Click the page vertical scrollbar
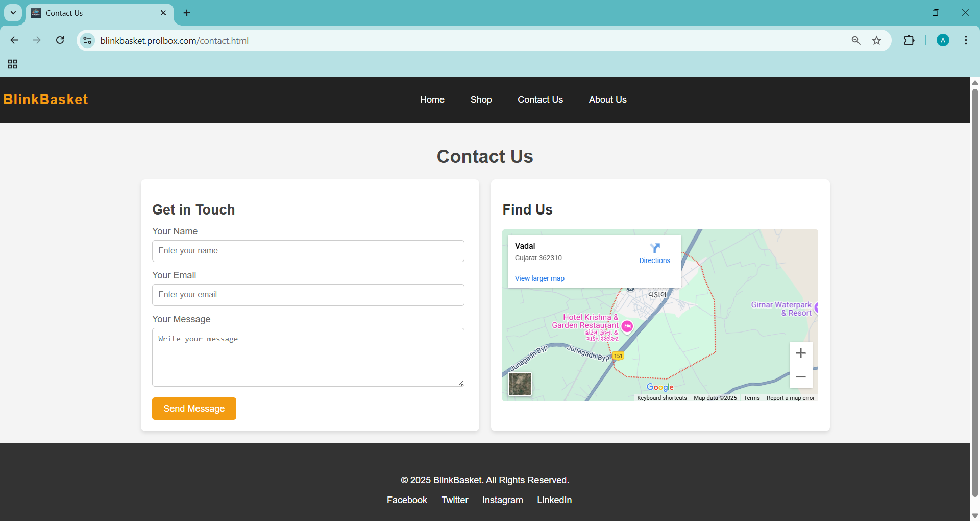This screenshot has height=521, width=980. [975, 291]
